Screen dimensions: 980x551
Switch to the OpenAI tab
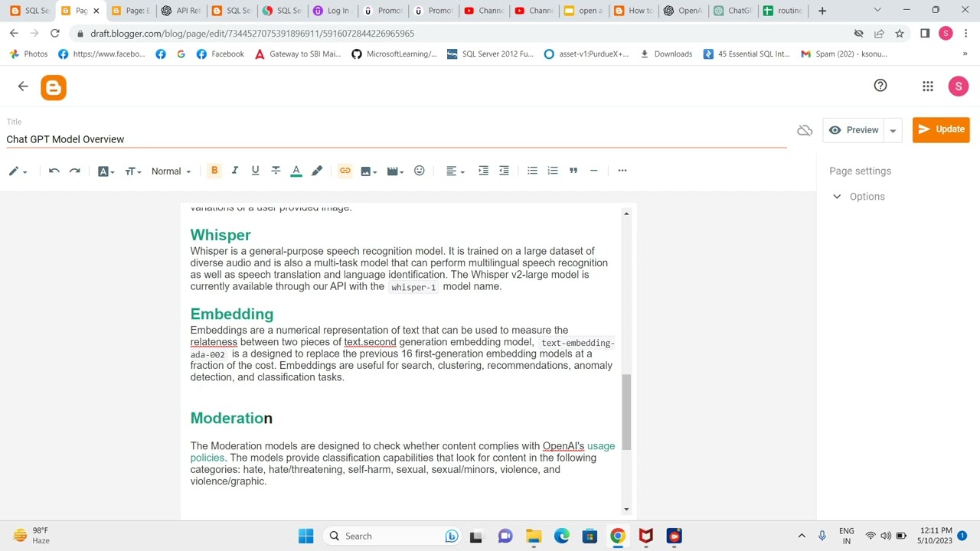pyautogui.click(x=684, y=11)
